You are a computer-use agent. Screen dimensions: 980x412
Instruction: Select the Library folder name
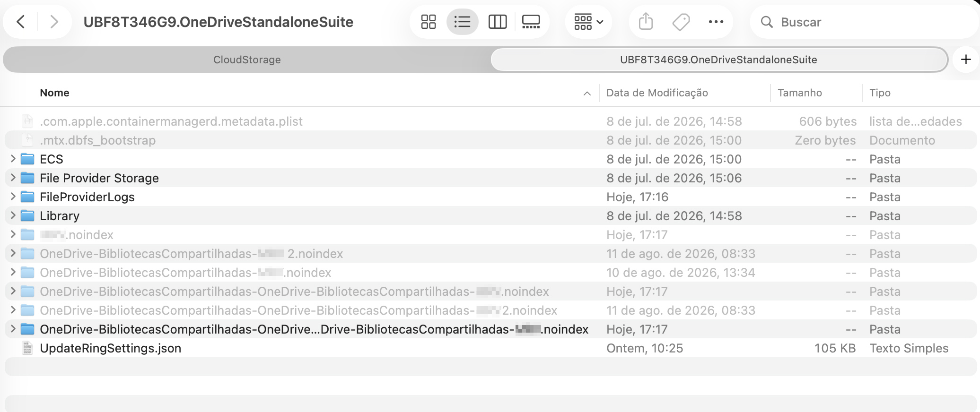(x=60, y=216)
